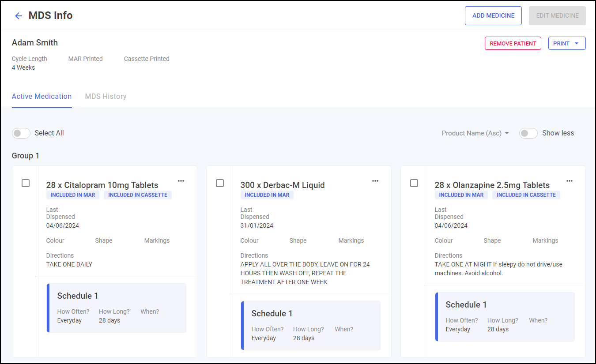Image resolution: width=596 pixels, height=364 pixels.
Task: Enable the Select All toggle
Action: coord(21,133)
